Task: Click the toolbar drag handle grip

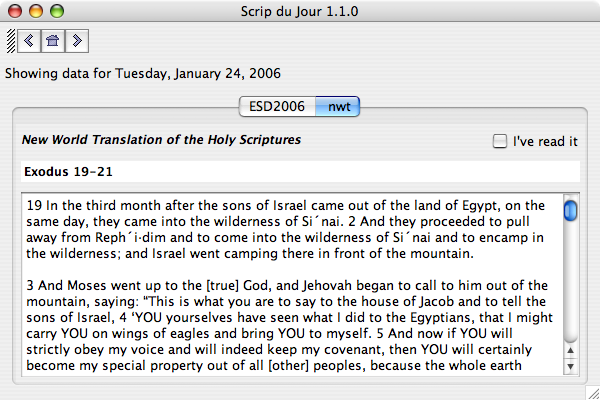Action: click(11, 41)
